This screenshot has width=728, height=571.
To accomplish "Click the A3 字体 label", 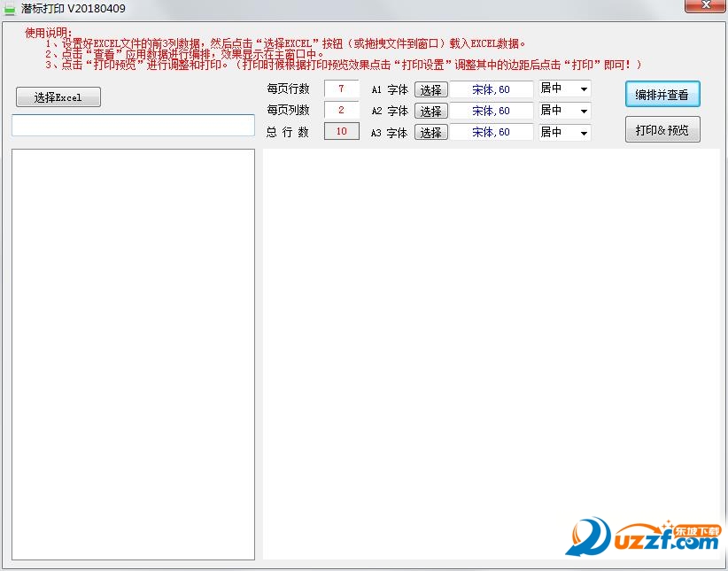I will point(390,133).
